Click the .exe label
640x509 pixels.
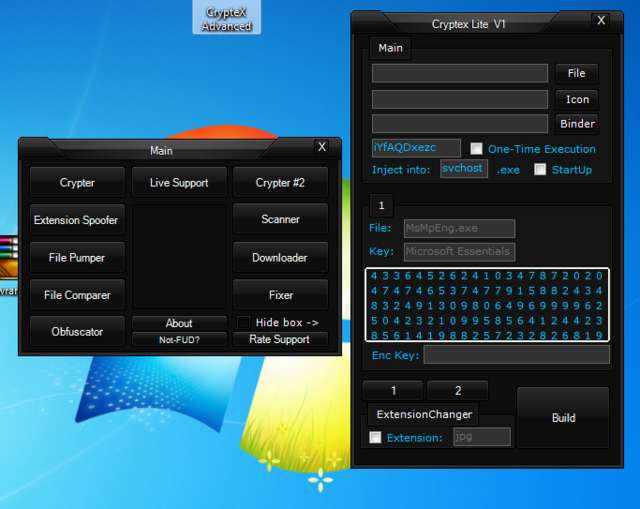508,170
